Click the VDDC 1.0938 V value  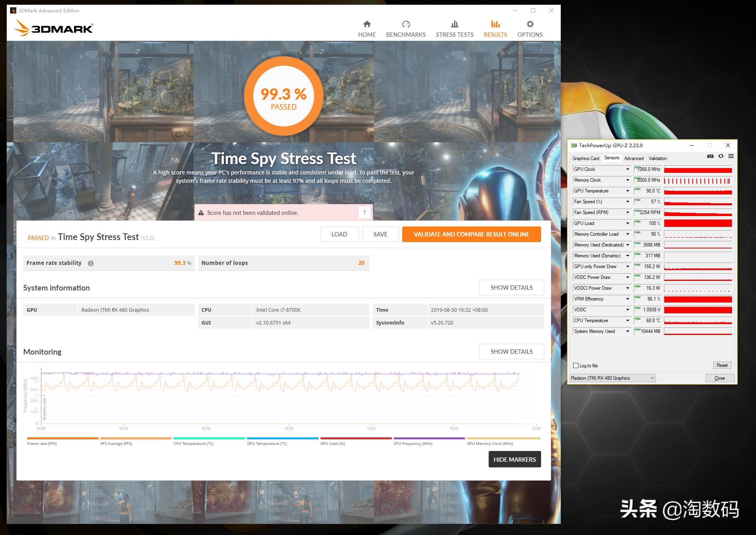click(648, 310)
